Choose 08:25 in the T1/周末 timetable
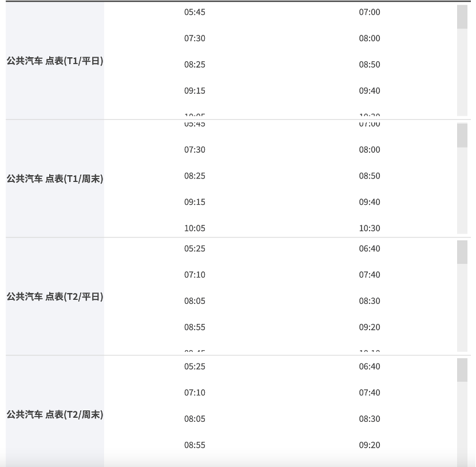The image size is (476, 467). pos(195,176)
